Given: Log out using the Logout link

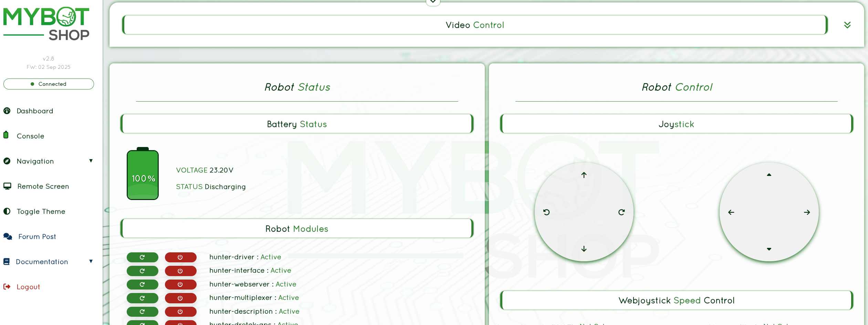Looking at the screenshot, I should (28, 287).
